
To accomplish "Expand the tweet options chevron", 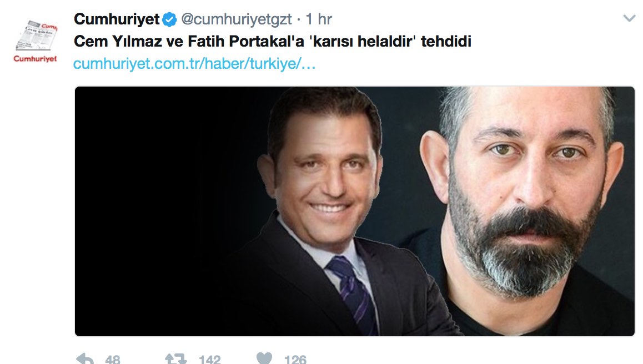I will click(x=629, y=18).
